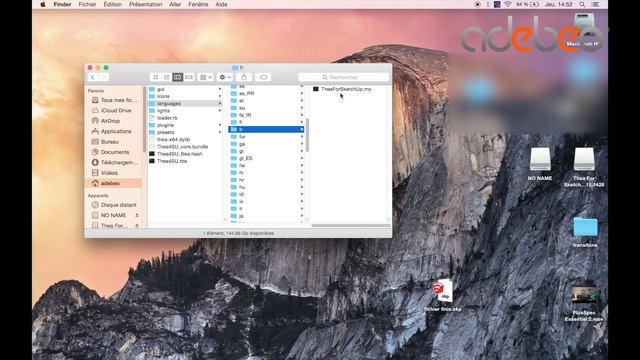Viewport: 640px width, 360px height.
Task: Click the edit tags toolbar button
Action: pos(263,77)
